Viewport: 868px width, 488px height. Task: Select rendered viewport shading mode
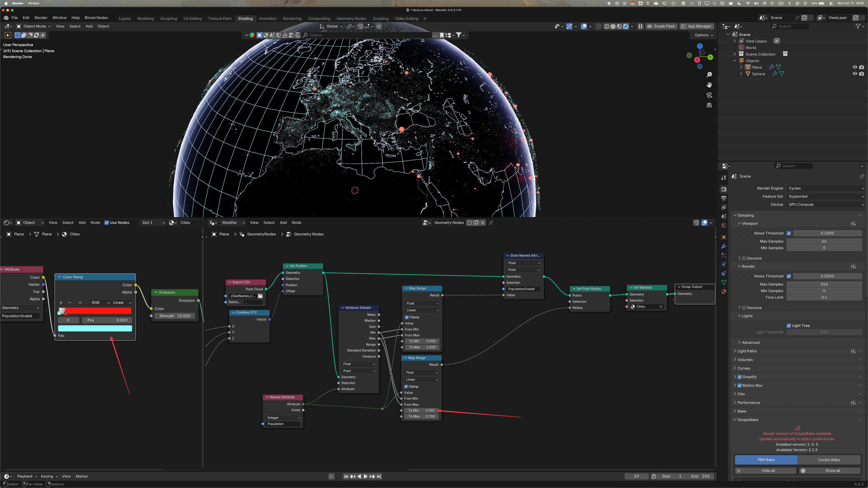[x=626, y=26]
